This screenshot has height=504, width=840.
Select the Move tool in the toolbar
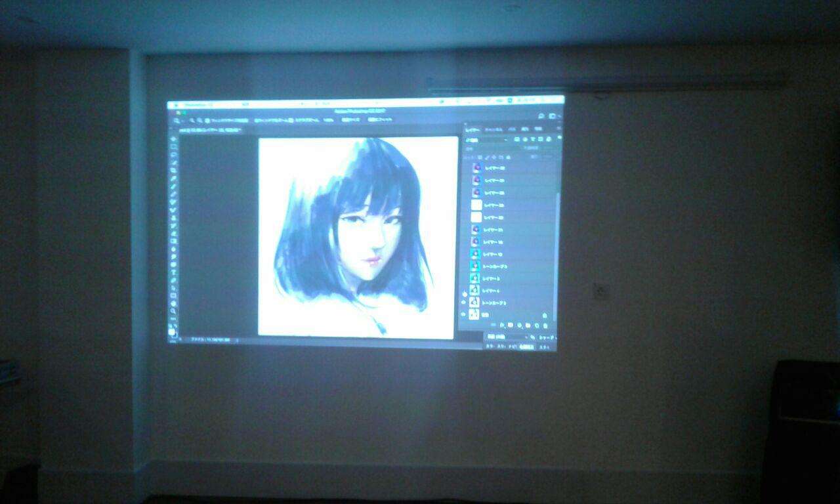coord(174,138)
